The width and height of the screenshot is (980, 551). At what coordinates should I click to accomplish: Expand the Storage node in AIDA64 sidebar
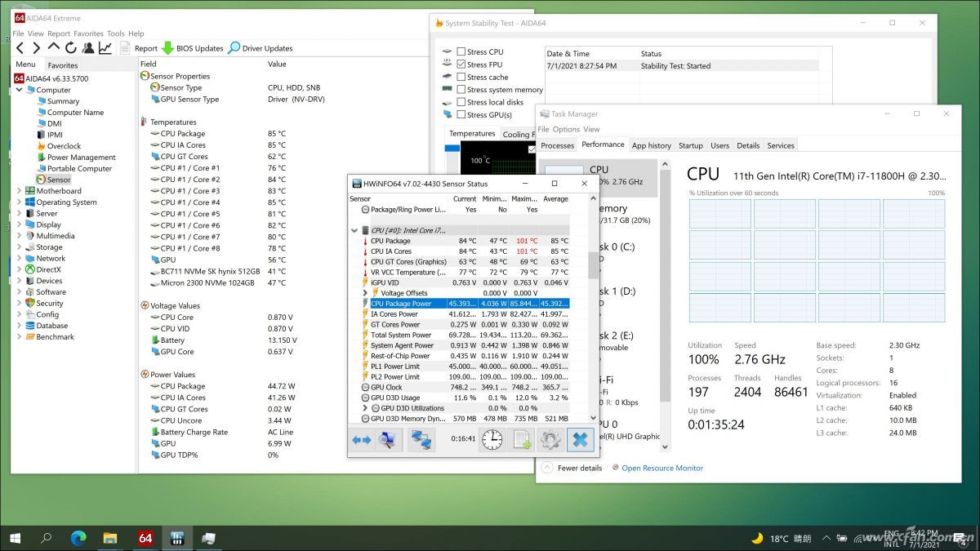(20, 247)
